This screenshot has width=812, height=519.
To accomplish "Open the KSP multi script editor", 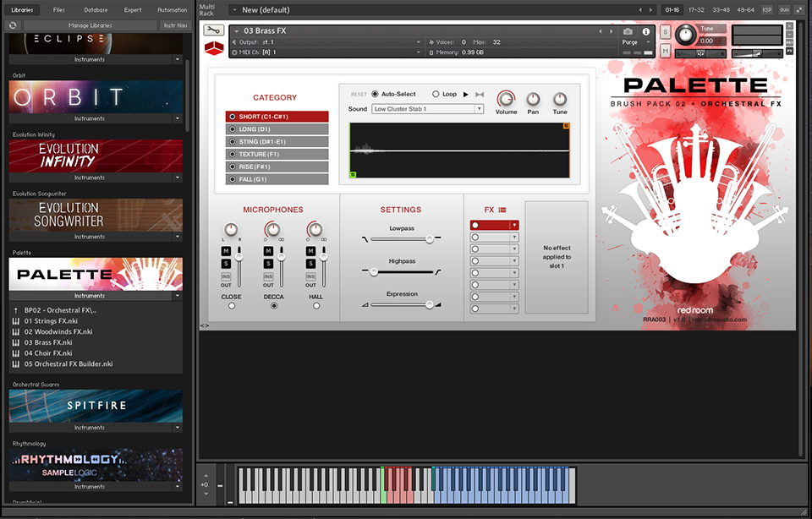I will pos(767,10).
